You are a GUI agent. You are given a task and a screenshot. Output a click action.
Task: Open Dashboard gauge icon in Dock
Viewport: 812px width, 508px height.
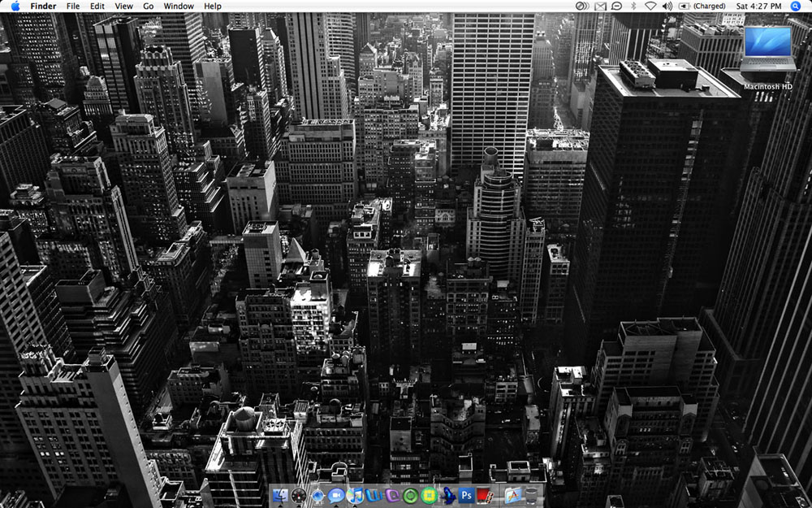[299, 496]
